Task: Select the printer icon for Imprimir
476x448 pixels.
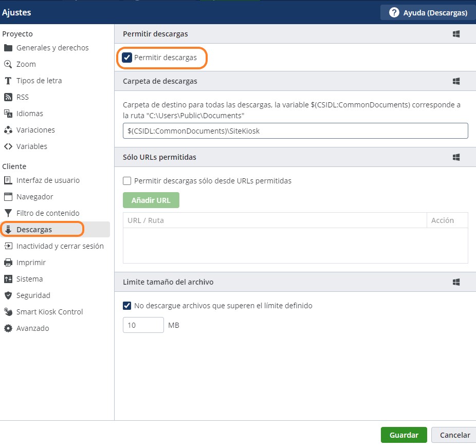Action: (8, 263)
